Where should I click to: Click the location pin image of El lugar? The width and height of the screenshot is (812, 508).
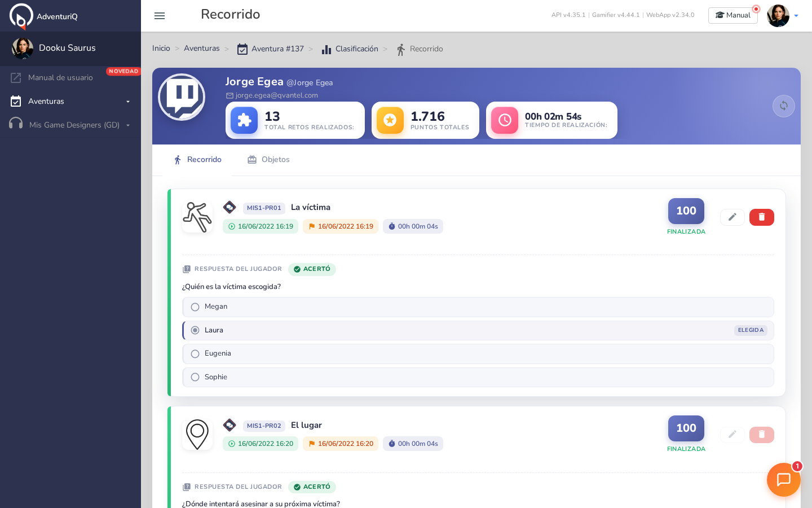click(x=197, y=435)
